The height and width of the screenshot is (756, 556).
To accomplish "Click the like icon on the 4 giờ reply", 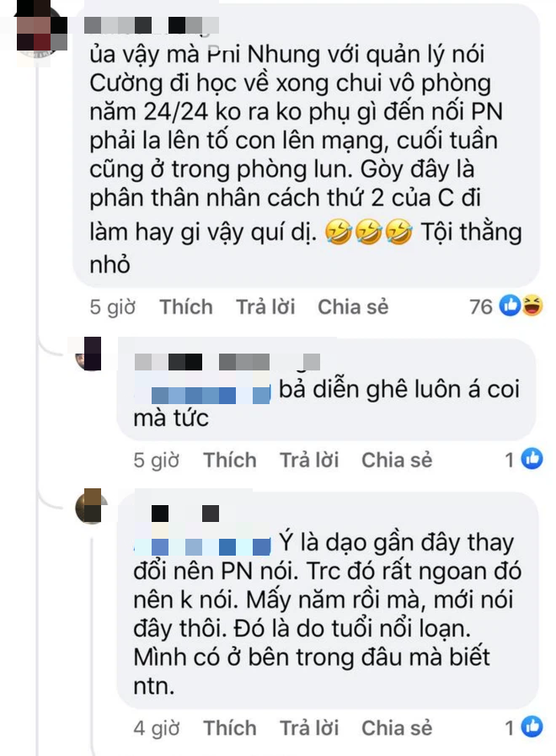I will click(532, 727).
